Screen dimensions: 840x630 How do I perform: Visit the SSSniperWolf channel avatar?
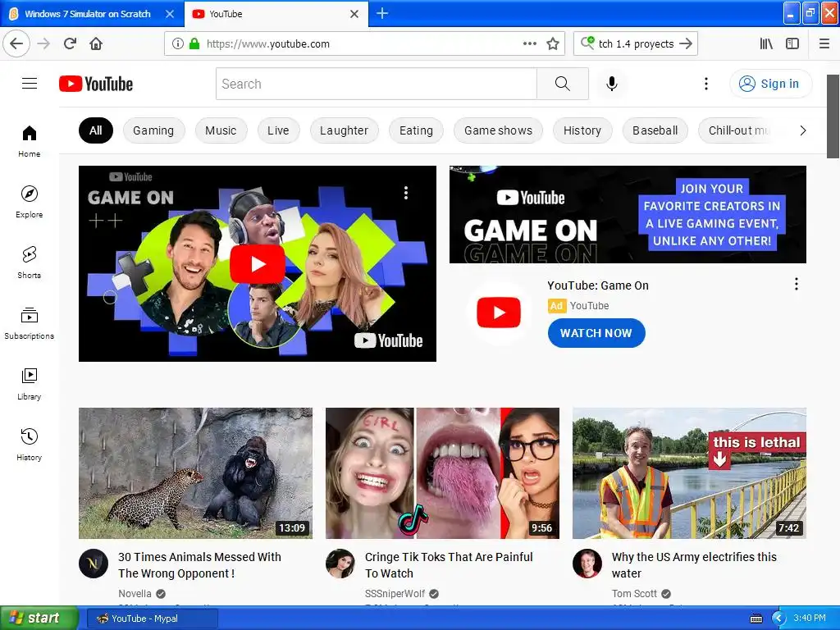click(x=340, y=564)
